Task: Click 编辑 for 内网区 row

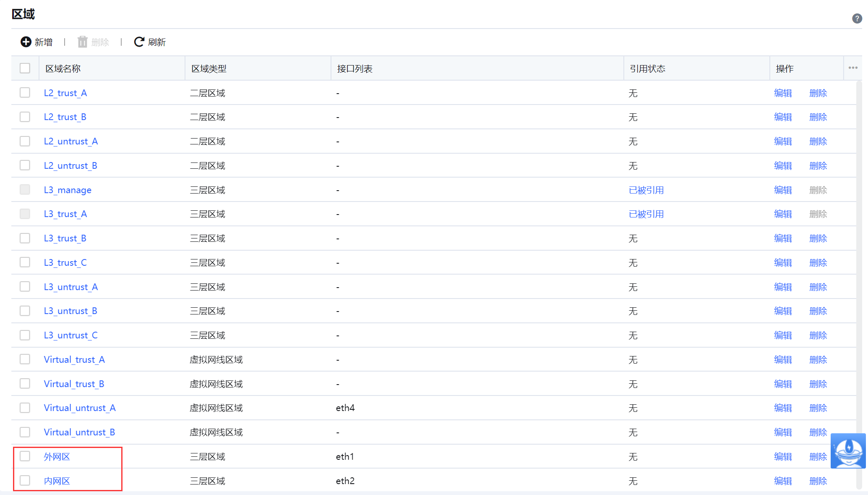Action: (x=783, y=481)
